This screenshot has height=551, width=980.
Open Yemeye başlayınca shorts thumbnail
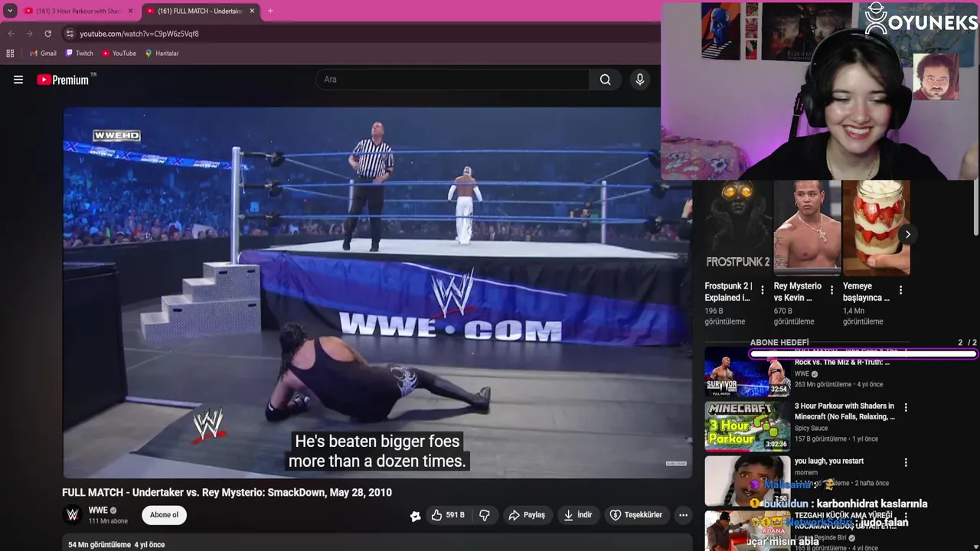[876, 228]
